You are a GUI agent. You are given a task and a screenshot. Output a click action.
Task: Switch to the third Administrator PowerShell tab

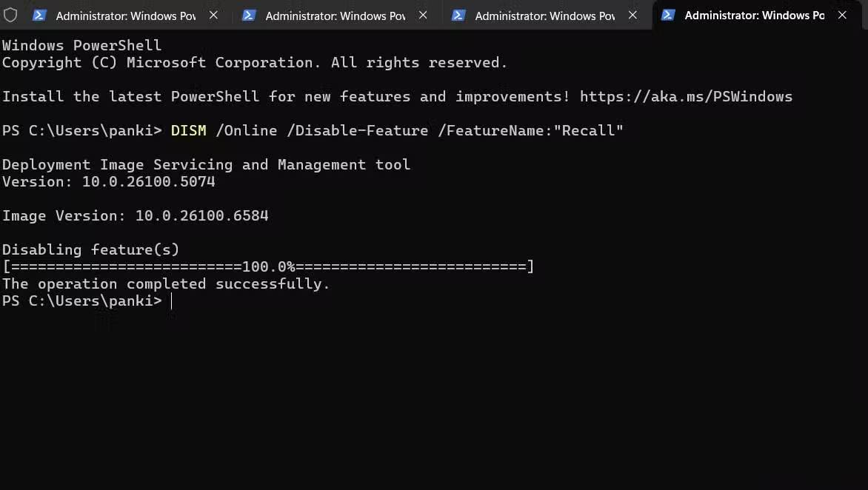[538, 15]
